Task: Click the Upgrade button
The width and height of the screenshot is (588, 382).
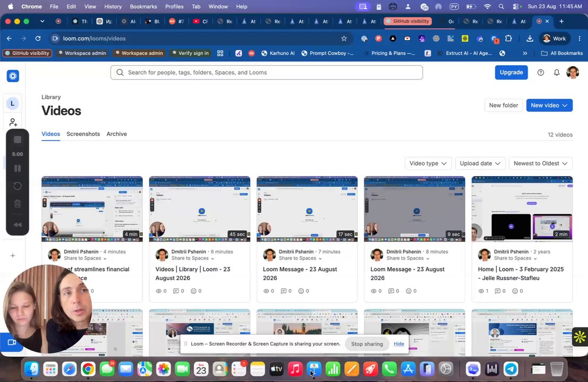Action: pyautogui.click(x=511, y=72)
